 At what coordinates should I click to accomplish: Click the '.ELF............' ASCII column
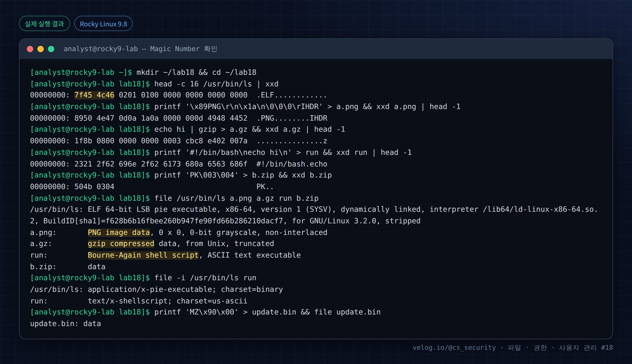292,95
